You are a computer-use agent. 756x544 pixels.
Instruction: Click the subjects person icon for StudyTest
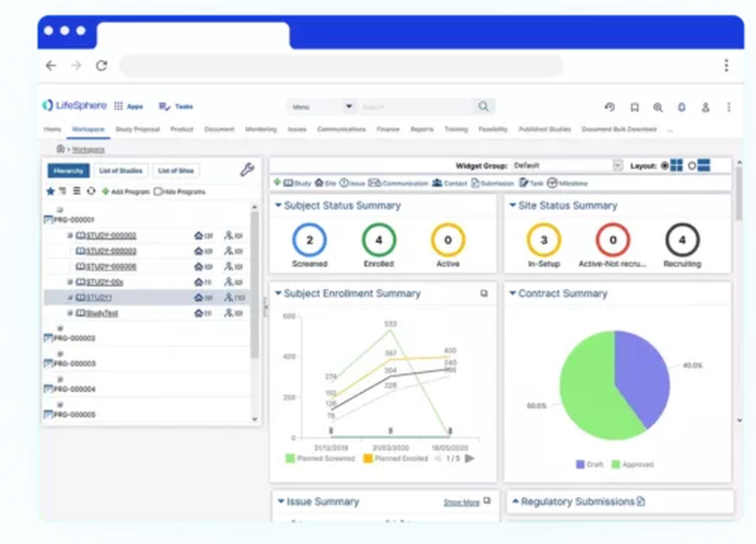point(228,313)
